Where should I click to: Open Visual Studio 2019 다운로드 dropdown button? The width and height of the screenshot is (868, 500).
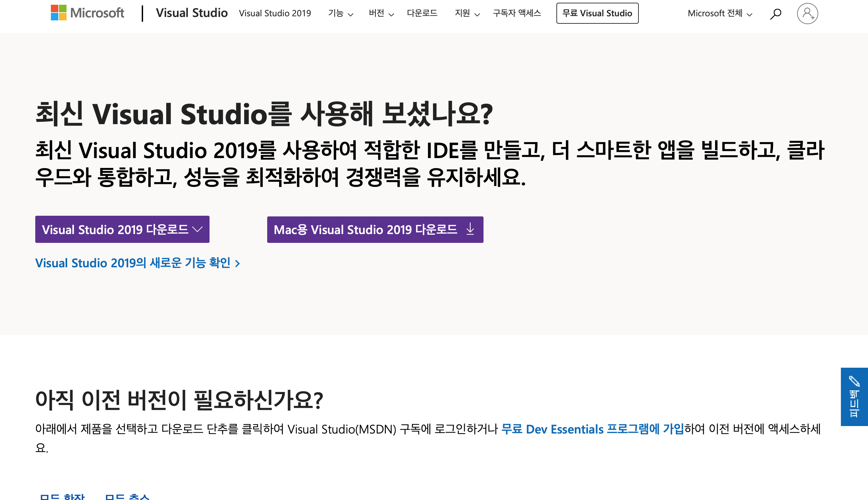(x=122, y=229)
